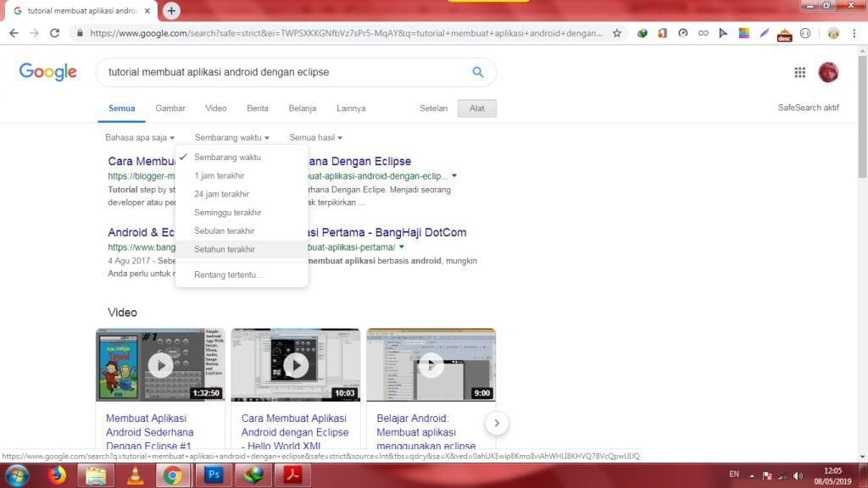Open Membuat Aplikasi Android Sederhana video link

(x=149, y=432)
